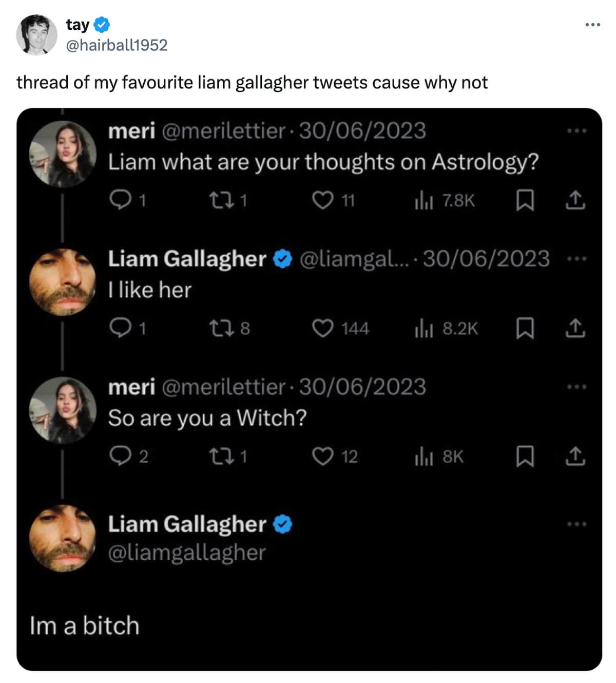
Task: Open more options on meri's astrology tweet
Action: tap(575, 131)
